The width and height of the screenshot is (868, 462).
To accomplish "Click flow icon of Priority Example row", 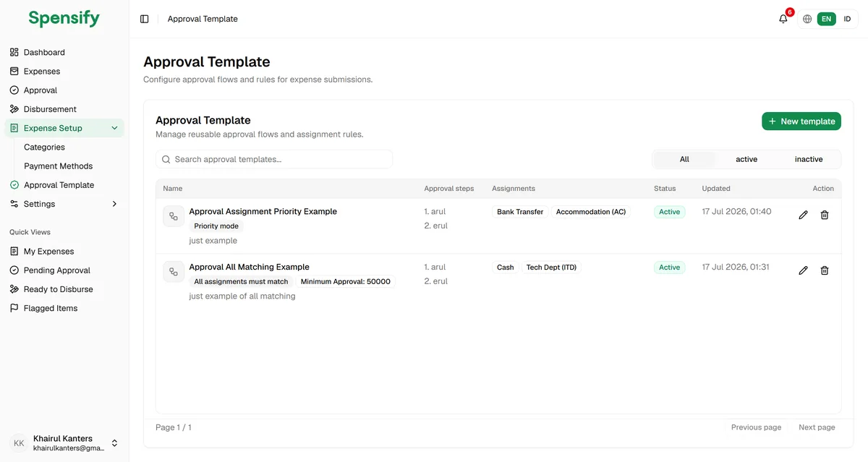I will (174, 216).
